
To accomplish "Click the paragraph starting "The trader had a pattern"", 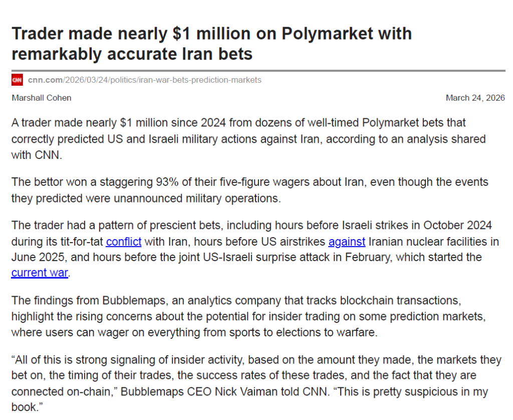I will [254, 250].
